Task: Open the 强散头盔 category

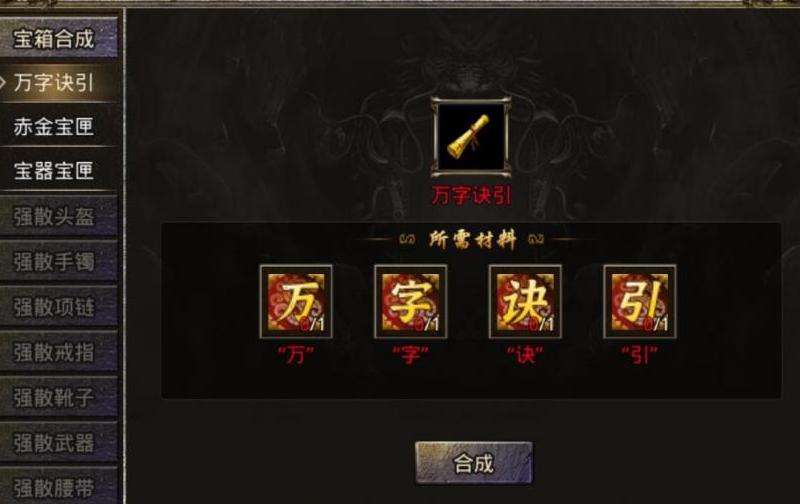Action: pos(59,216)
